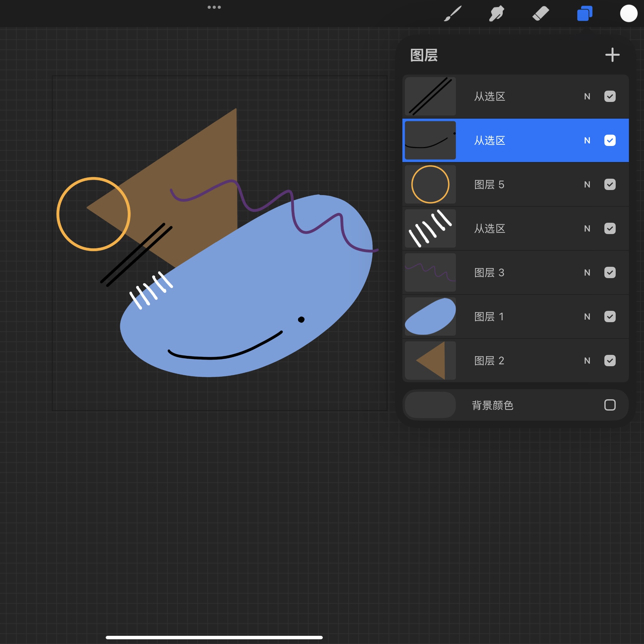Select the white stripes layer thumbnail
This screenshot has width=644, height=644.
430,228
